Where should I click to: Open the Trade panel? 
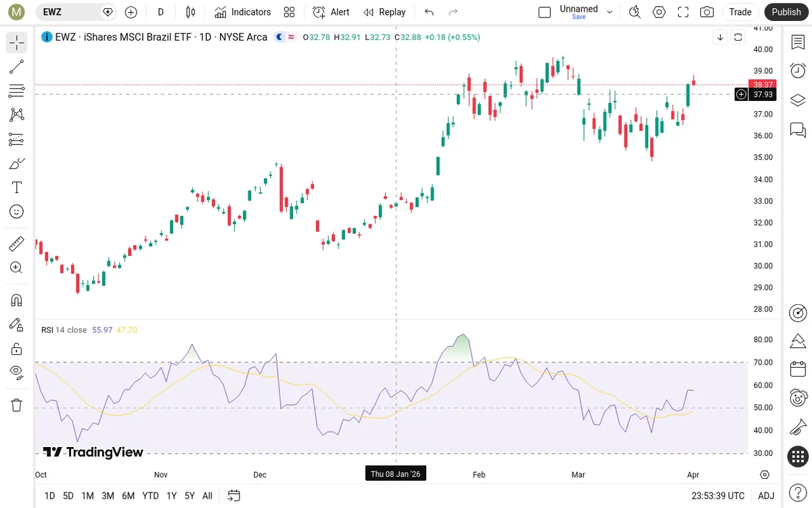coord(740,12)
